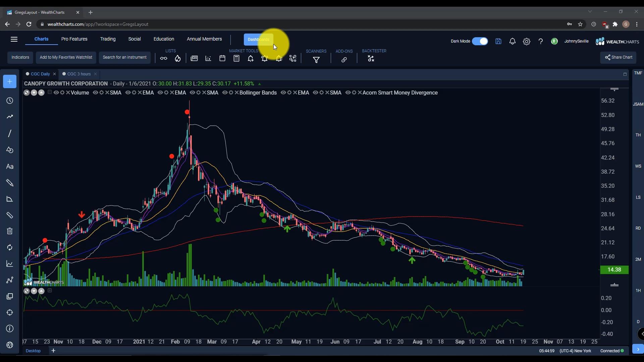Click Add to My Favorites Watchlist
The height and width of the screenshot is (362, 644).
click(66, 57)
